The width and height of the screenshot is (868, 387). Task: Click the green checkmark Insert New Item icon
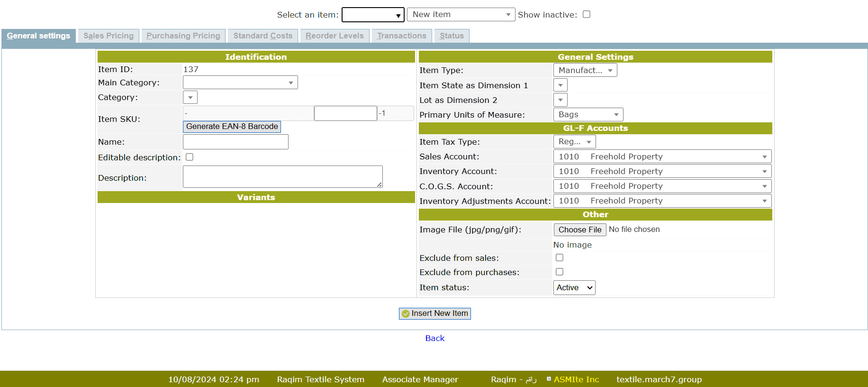pyautogui.click(x=406, y=313)
